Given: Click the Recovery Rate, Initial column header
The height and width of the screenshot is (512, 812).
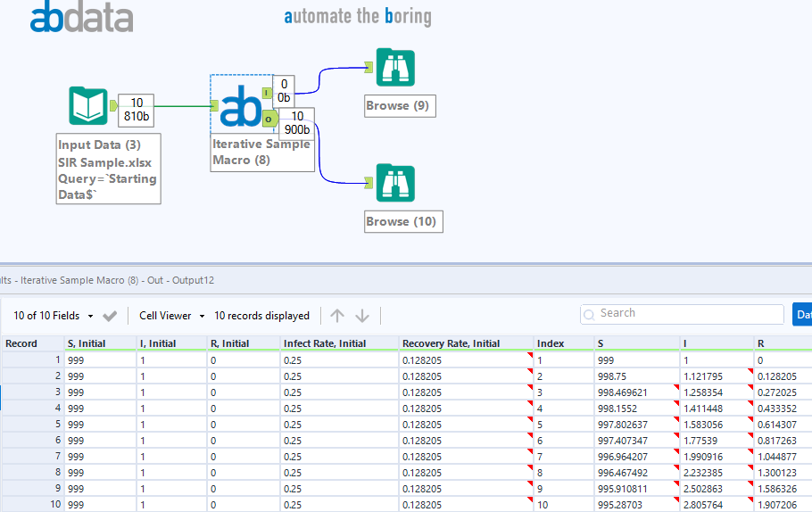Looking at the screenshot, I should 467,343.
